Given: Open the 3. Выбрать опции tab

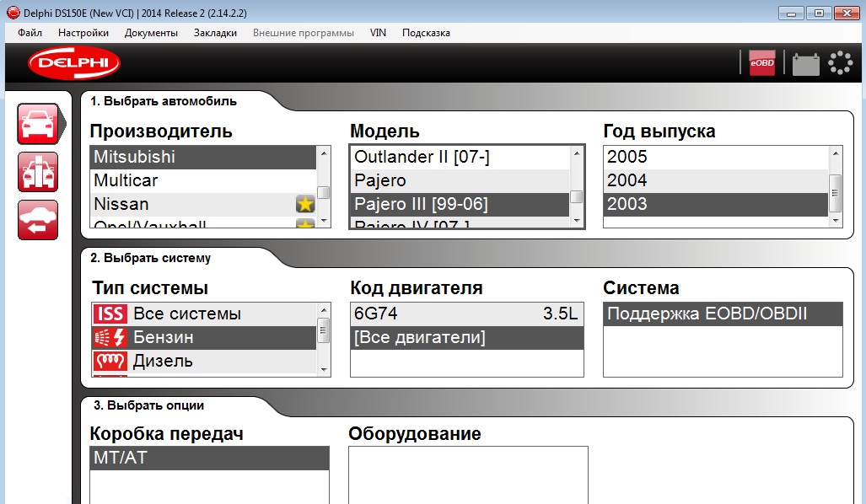Looking at the screenshot, I should click(148, 405).
